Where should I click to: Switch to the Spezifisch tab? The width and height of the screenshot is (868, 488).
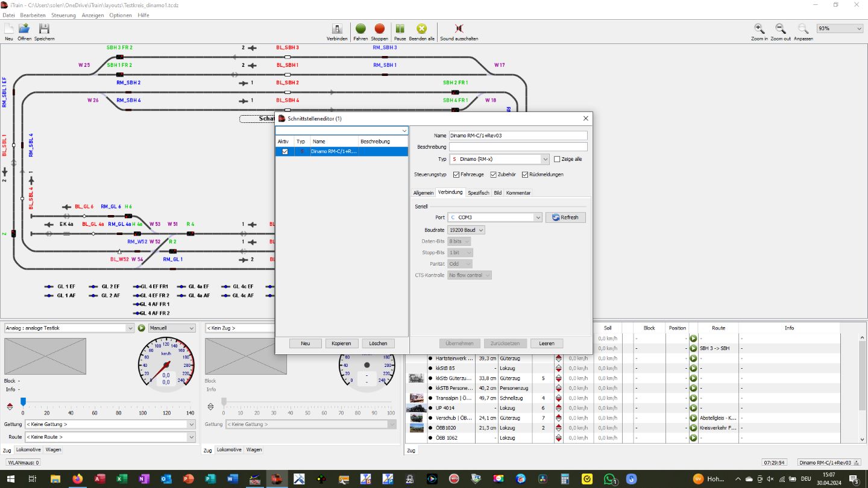(479, 193)
